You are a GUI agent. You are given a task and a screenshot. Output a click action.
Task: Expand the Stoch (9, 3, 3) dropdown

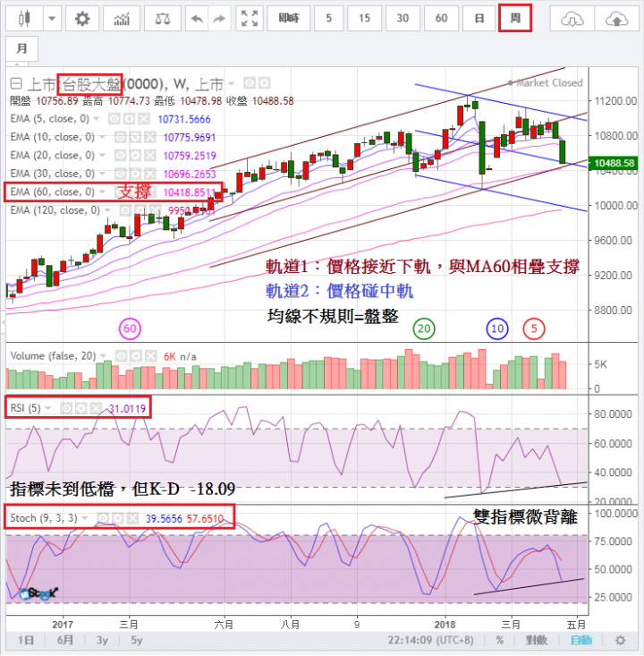85,518
